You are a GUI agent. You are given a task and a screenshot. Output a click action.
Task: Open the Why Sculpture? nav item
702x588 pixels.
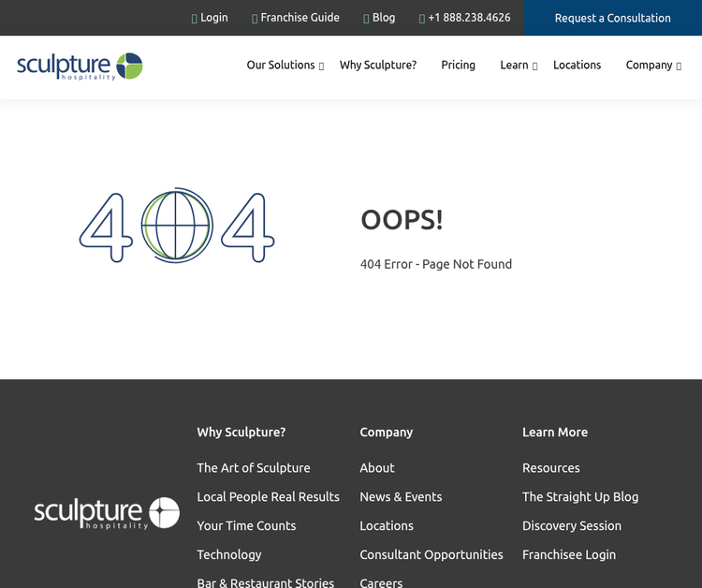378,65
